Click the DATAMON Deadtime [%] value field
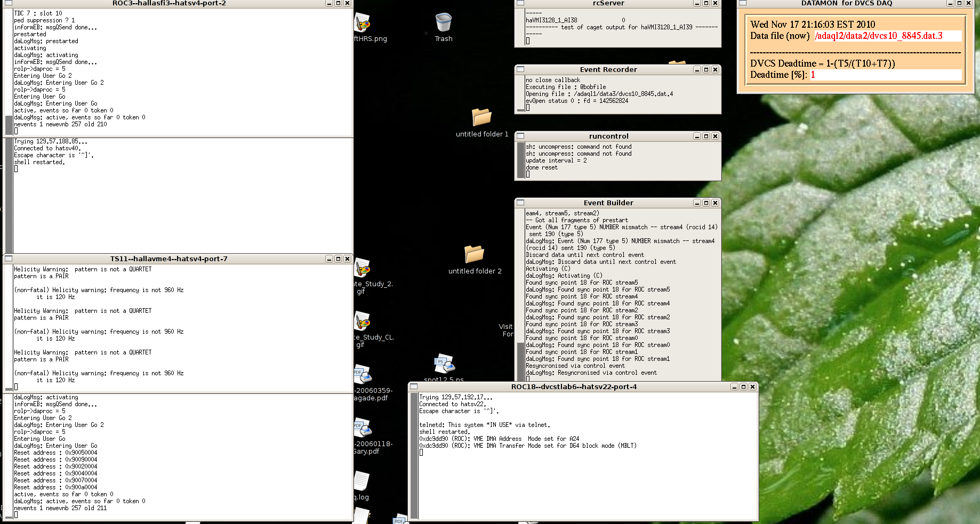 [886, 75]
